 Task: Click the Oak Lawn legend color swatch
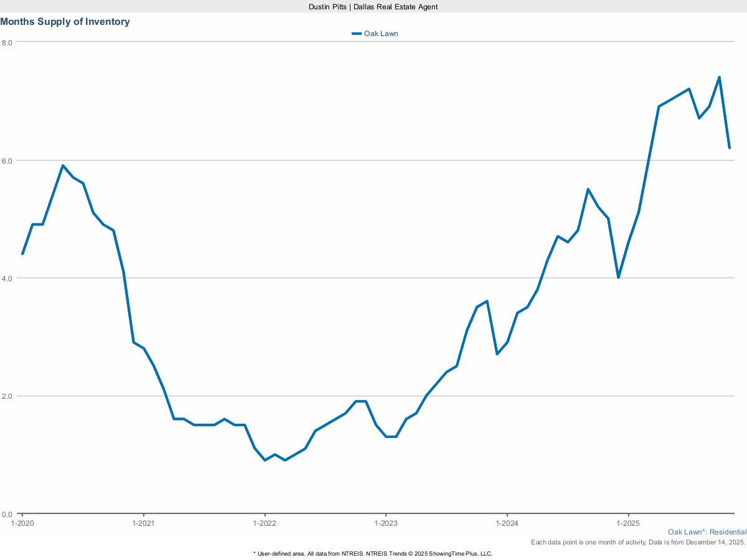(357, 34)
